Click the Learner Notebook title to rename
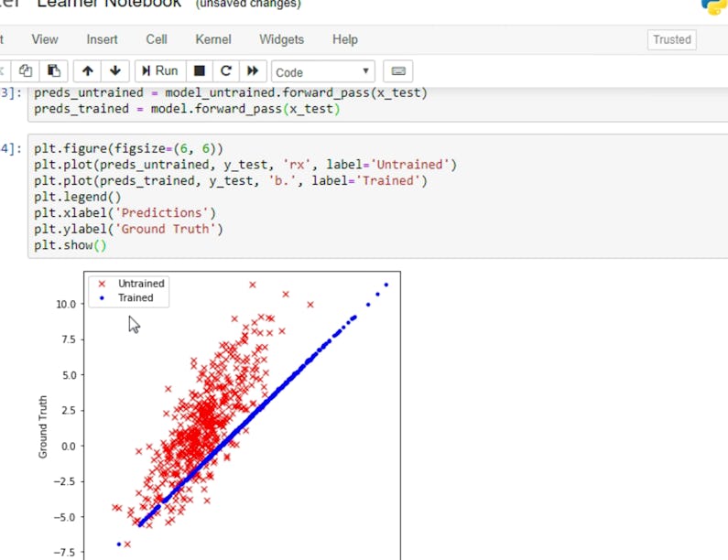The image size is (728, 560). (x=109, y=4)
